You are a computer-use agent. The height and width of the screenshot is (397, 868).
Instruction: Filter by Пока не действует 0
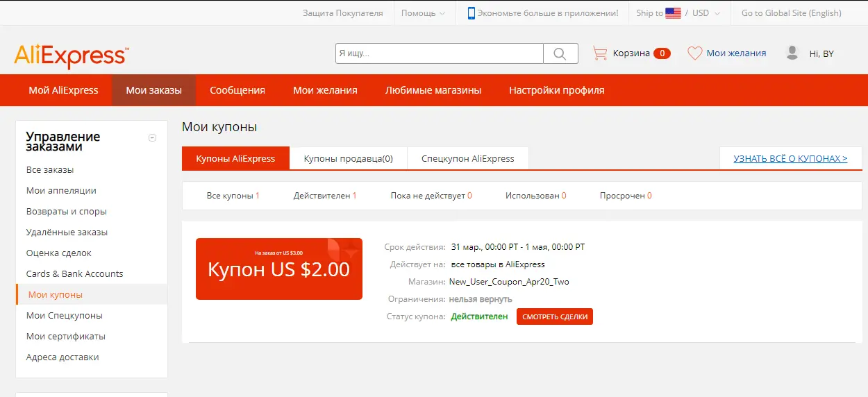coord(431,196)
